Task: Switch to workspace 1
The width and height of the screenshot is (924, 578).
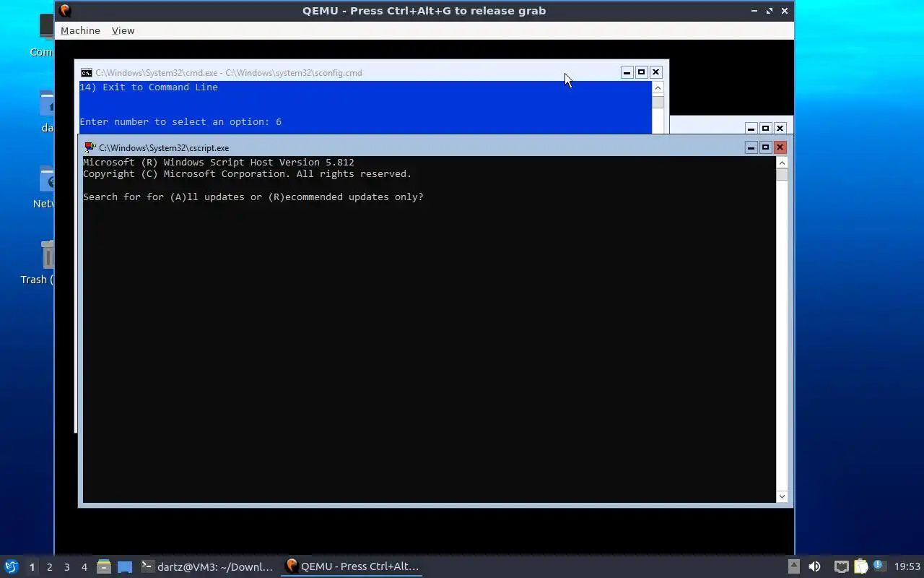Action: tap(32, 567)
